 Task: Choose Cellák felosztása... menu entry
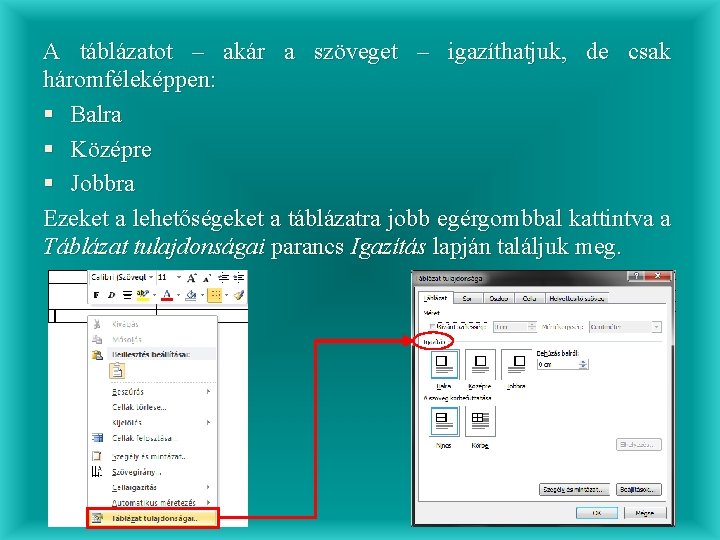(x=152, y=438)
